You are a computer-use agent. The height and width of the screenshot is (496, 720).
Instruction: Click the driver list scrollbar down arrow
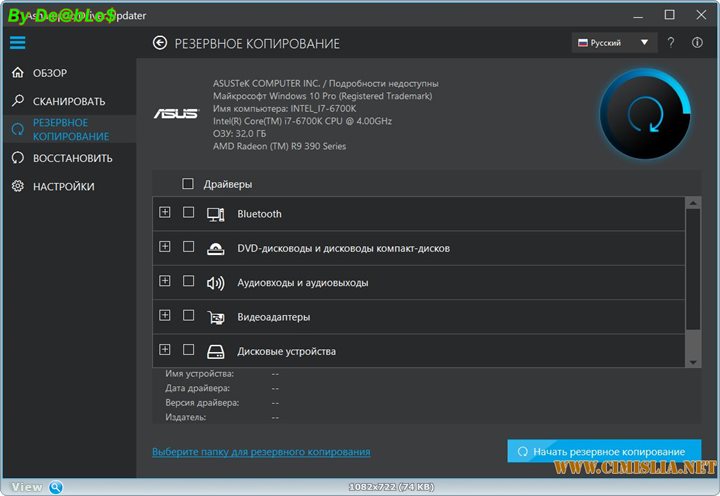click(x=692, y=361)
